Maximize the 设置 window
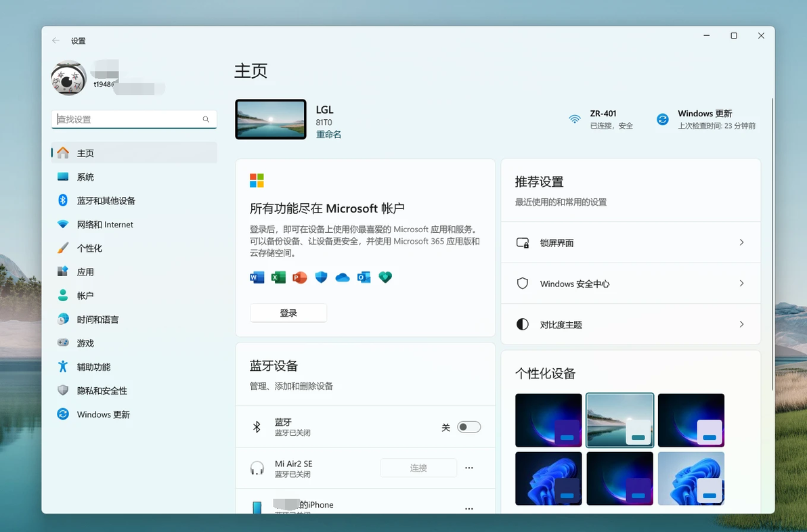The height and width of the screenshot is (532, 807). click(734, 35)
